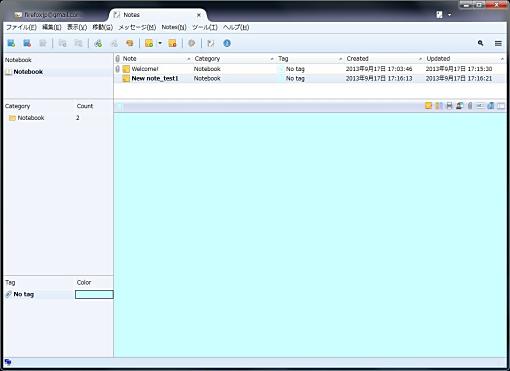The width and height of the screenshot is (510, 371).
Task: Open the title bar dropdown arrow
Action: tap(450, 15)
